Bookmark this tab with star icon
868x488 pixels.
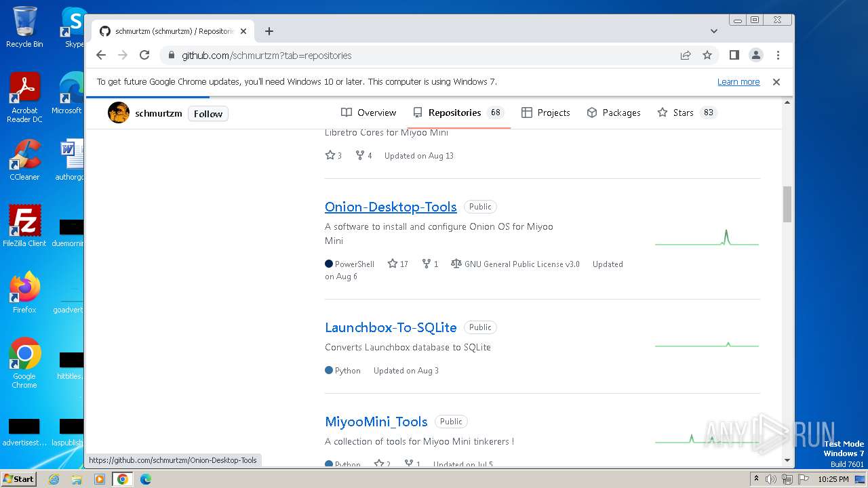707,55
